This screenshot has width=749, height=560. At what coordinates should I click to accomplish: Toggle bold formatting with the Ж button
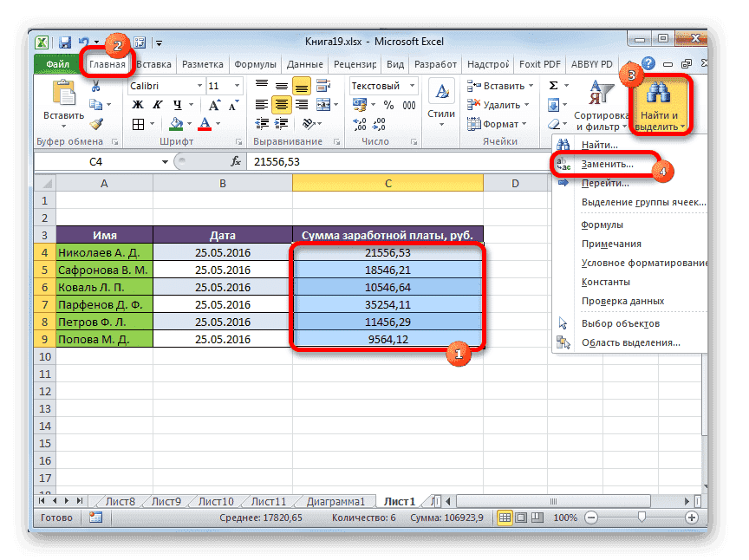[x=139, y=104]
